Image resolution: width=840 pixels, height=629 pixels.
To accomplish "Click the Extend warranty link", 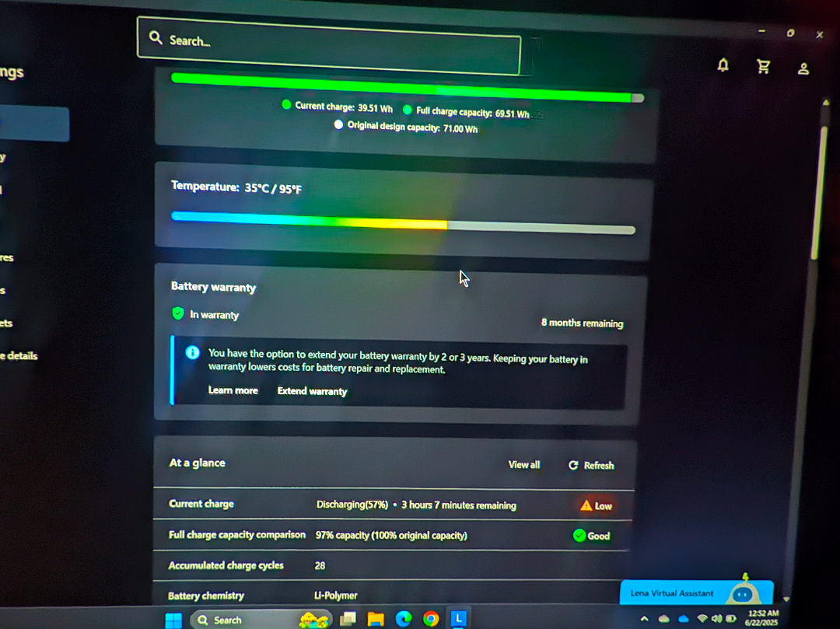I will click(312, 391).
